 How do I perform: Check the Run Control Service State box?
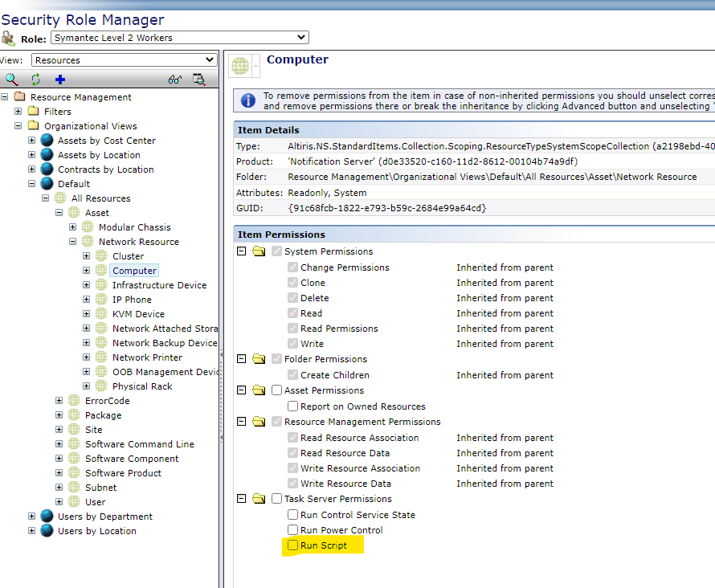pos(293,515)
